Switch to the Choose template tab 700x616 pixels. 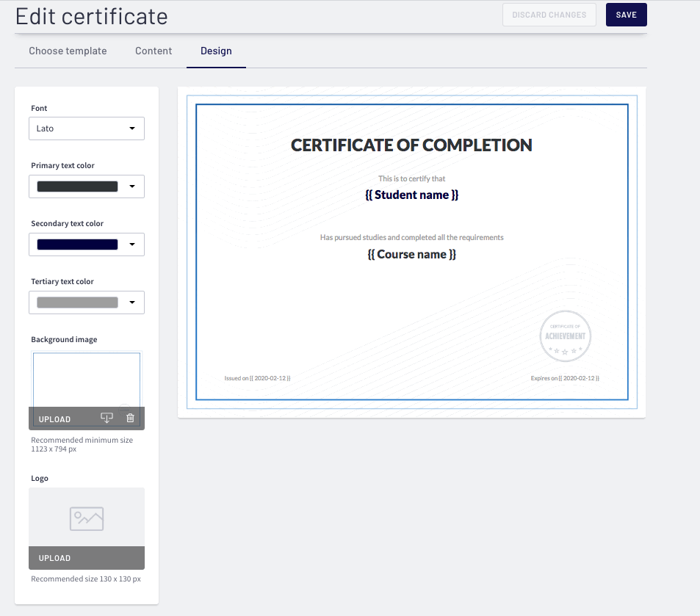coord(68,51)
